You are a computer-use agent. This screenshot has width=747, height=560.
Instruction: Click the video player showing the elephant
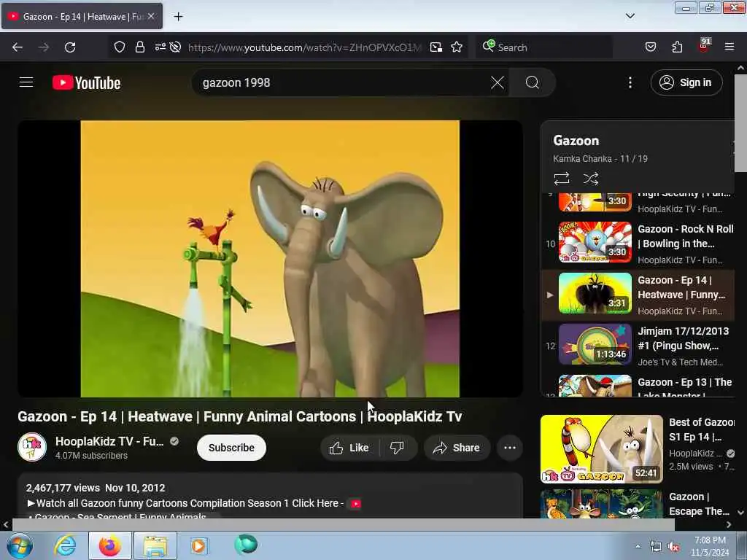(x=270, y=259)
